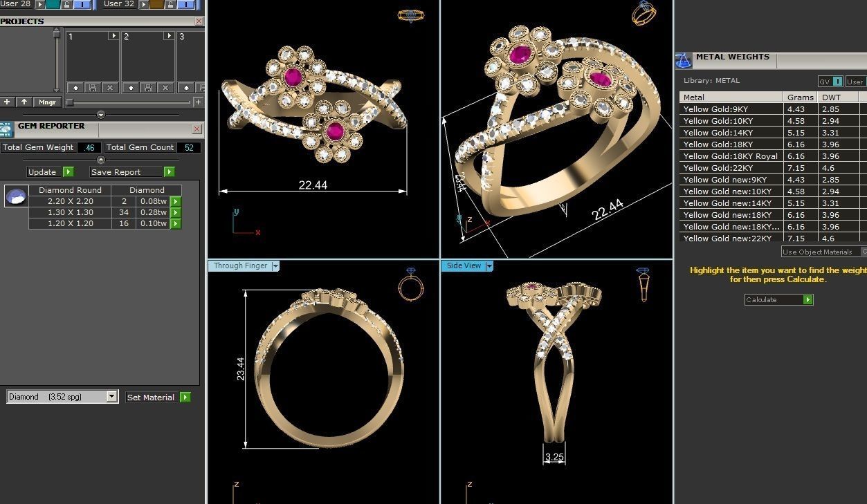Click the User 32 play arrow
867x504 pixels.
pyautogui.click(x=144, y=4)
